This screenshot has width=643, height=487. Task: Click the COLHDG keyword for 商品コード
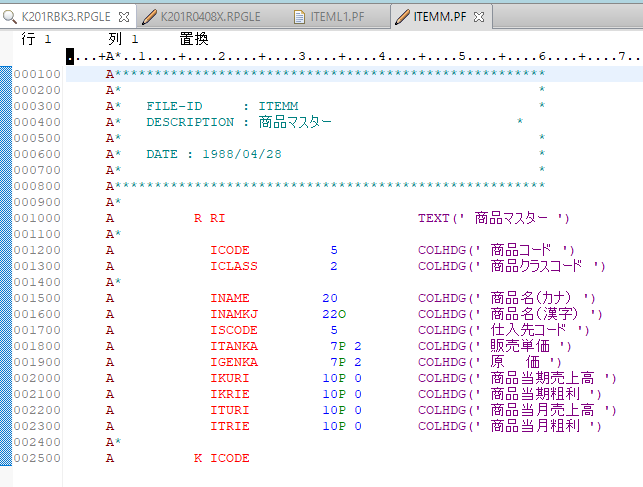[442, 250]
